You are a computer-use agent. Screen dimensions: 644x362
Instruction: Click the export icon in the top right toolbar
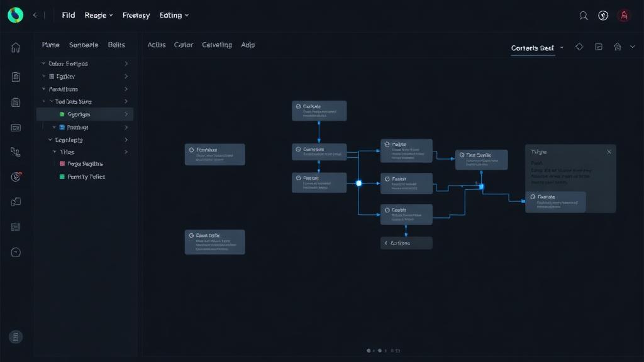598,47
